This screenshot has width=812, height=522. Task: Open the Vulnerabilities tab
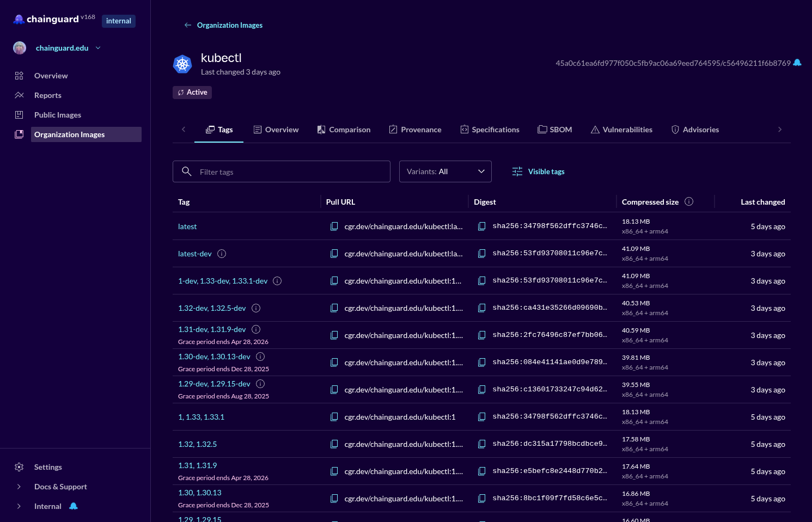pos(621,129)
